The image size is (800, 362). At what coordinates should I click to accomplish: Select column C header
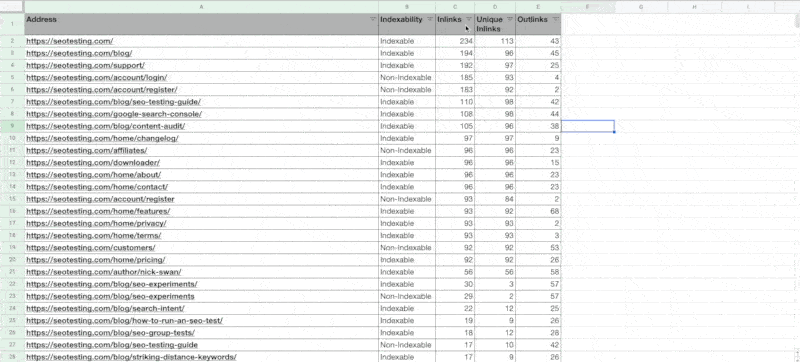[x=455, y=7]
